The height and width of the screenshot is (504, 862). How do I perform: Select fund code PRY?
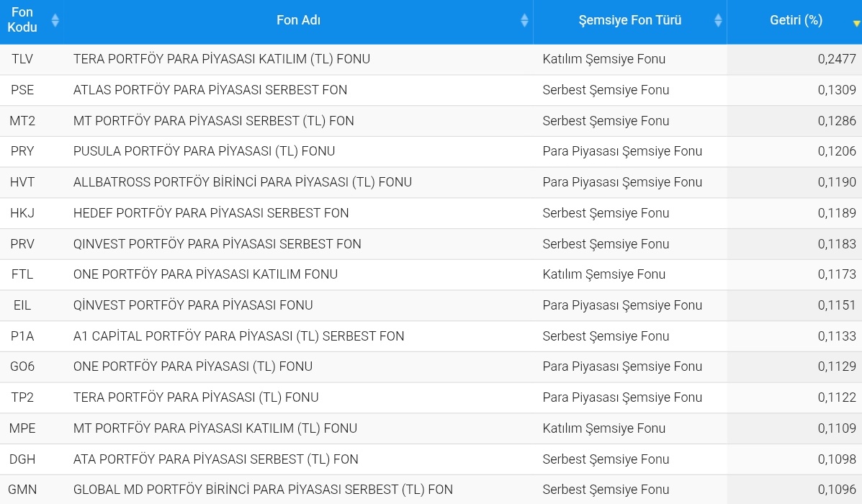point(22,151)
